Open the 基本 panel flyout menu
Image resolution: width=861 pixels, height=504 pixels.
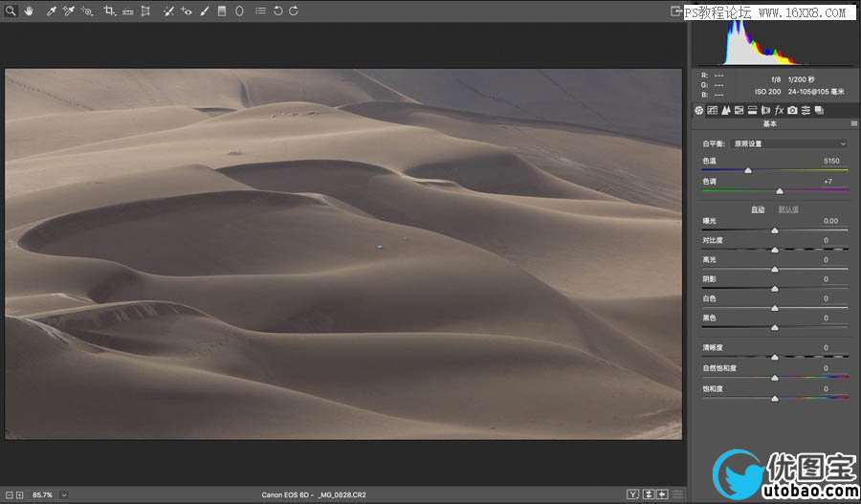coord(854,124)
